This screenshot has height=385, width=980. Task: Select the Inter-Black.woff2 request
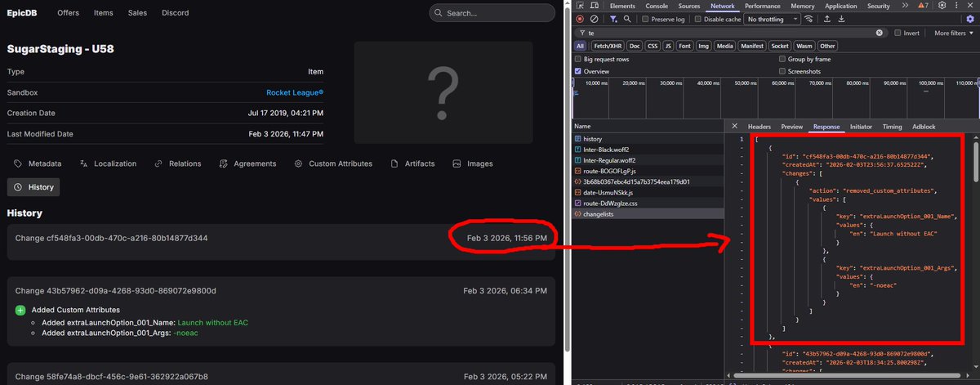click(x=648, y=150)
